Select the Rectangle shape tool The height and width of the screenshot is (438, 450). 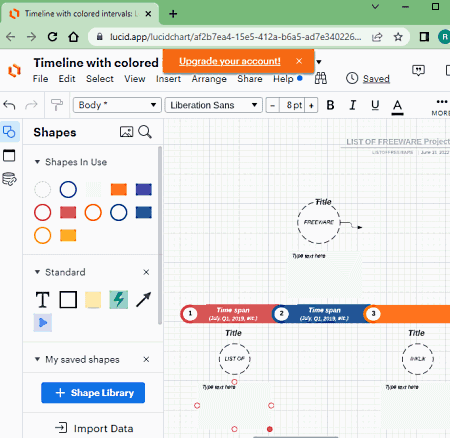click(68, 299)
